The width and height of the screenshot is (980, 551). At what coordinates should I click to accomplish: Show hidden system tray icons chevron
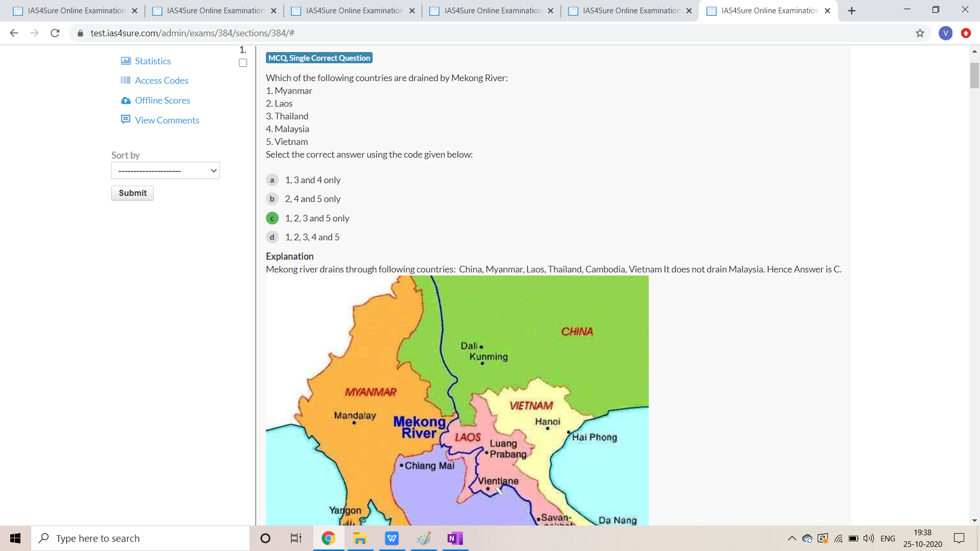(792, 538)
